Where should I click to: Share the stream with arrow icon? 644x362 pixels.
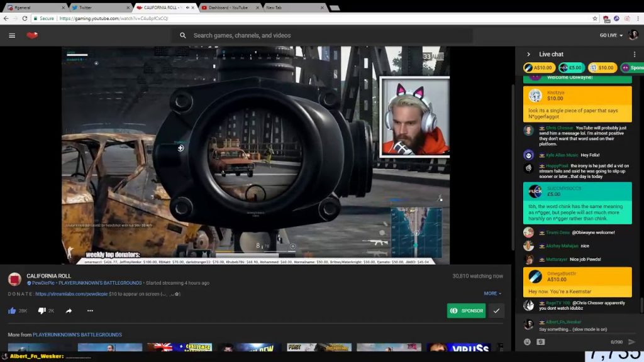pyautogui.click(x=69, y=310)
